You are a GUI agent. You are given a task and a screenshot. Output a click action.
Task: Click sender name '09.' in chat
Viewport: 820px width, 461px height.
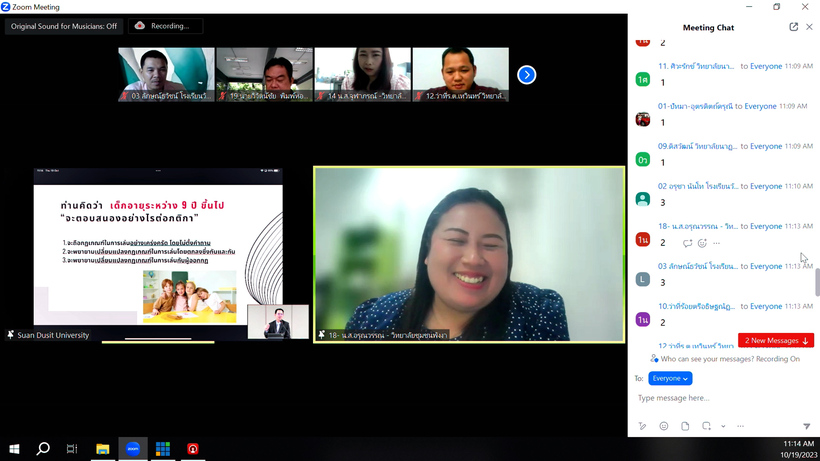pos(698,146)
